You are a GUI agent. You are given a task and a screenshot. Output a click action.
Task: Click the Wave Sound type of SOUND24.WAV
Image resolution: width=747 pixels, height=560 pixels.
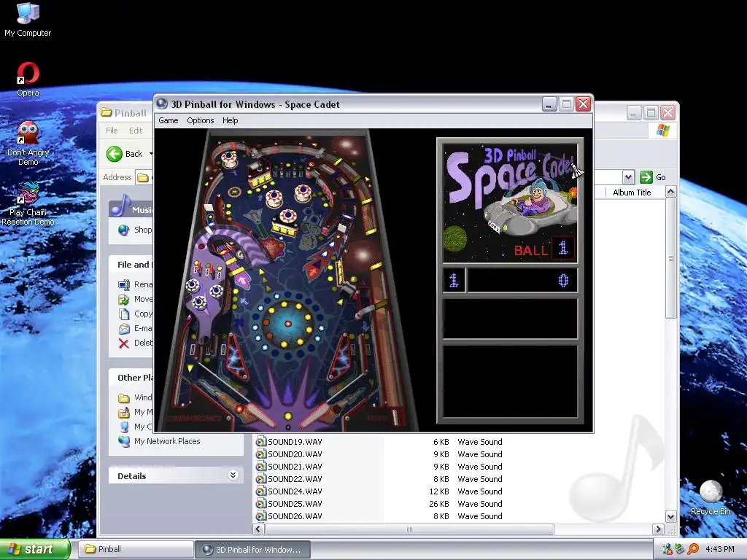[x=480, y=491]
